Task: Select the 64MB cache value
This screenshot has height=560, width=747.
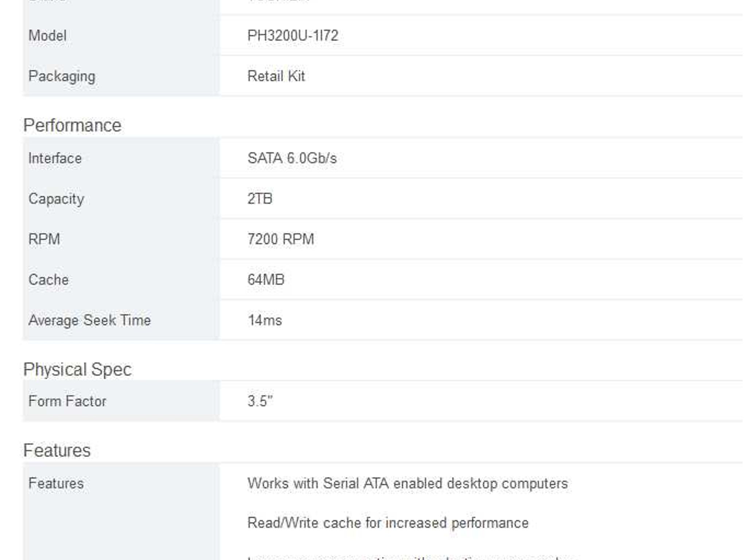Action: [x=266, y=280]
